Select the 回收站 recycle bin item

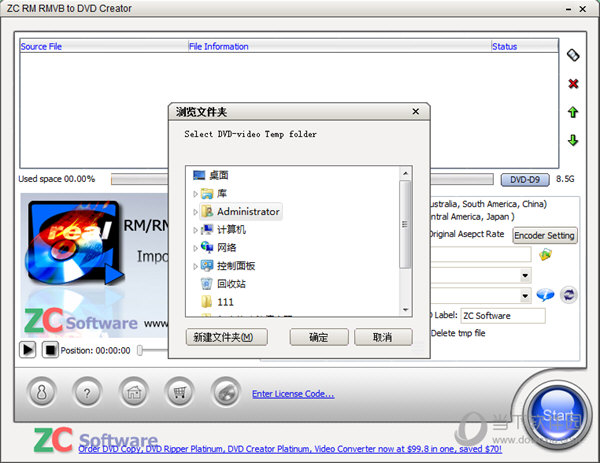coord(231,284)
